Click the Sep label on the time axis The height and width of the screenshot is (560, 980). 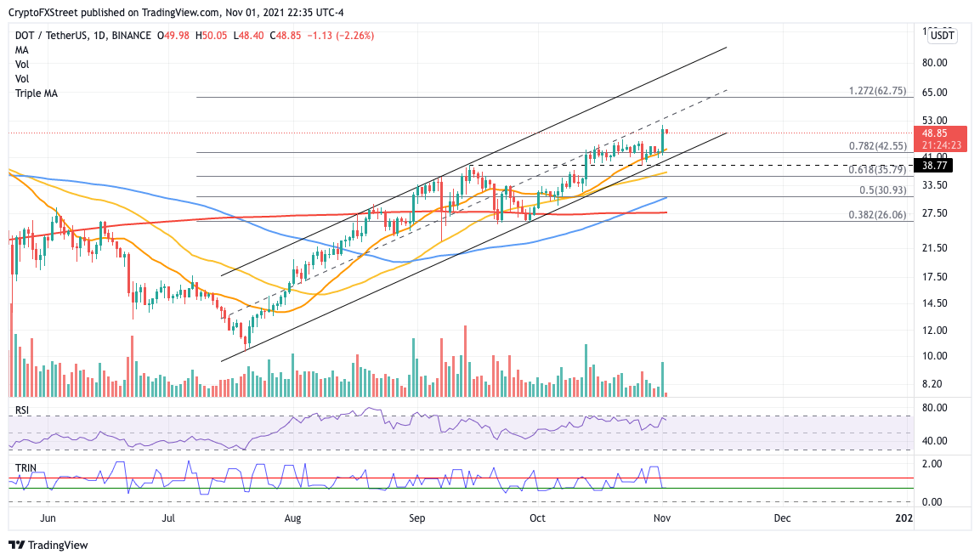tap(416, 518)
